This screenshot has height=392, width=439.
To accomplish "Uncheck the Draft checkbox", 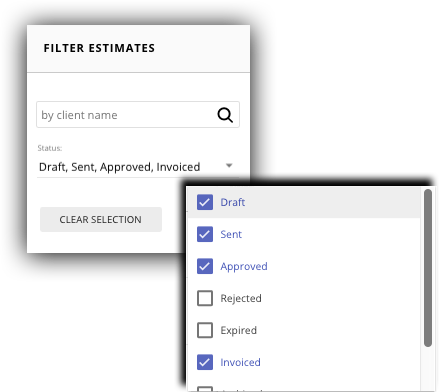I will (x=205, y=202).
